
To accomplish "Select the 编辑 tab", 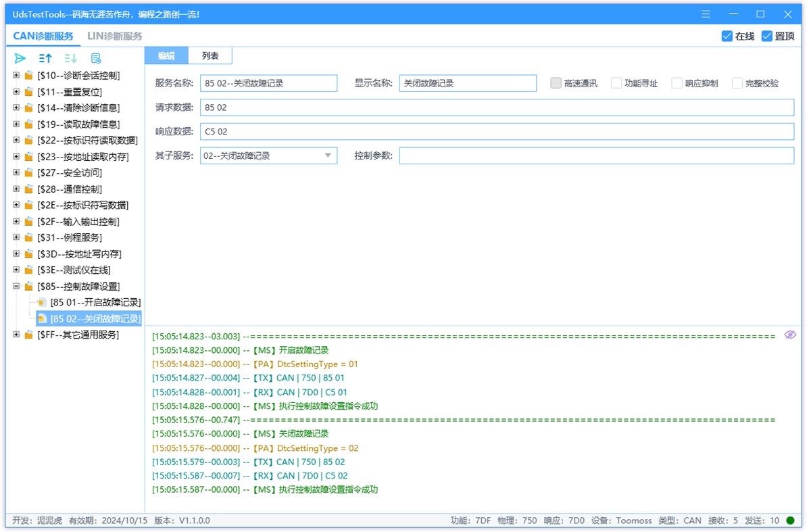I will coord(166,55).
